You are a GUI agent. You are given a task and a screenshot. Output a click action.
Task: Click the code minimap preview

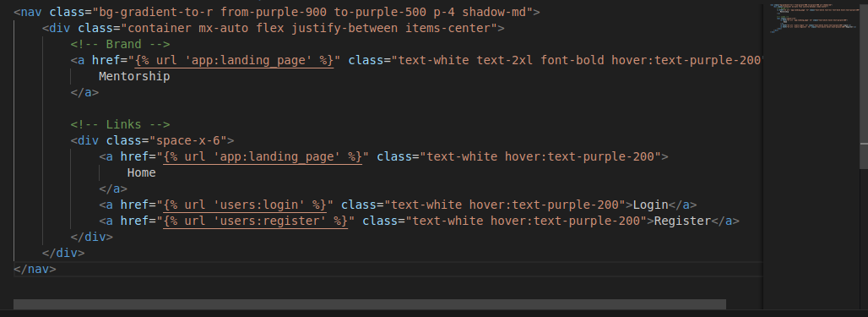pyautogui.click(x=811, y=19)
